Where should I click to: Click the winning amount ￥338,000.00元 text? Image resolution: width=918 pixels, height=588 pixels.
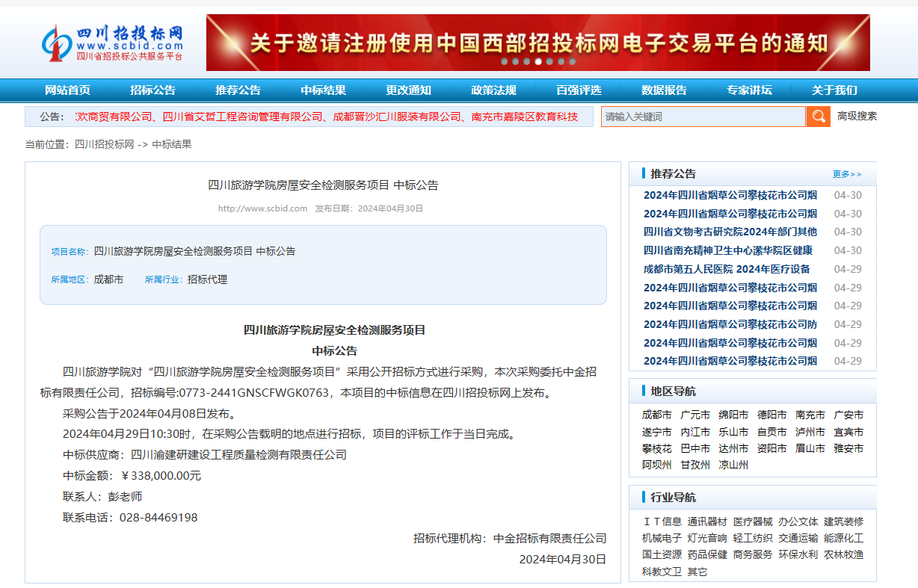(x=161, y=475)
